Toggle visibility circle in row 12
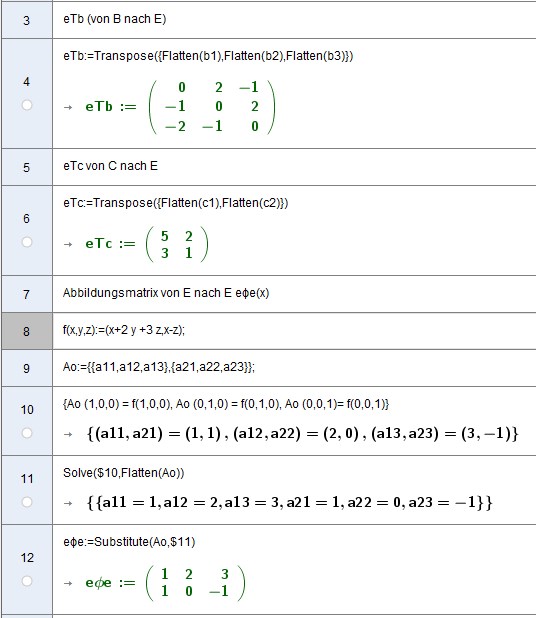Viewport: 536px width, 618px height. [x=27, y=581]
